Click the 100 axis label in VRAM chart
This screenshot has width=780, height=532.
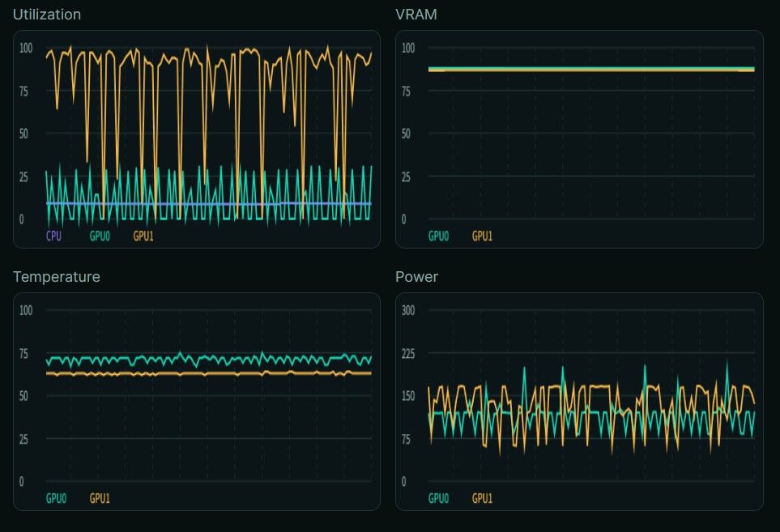408,49
